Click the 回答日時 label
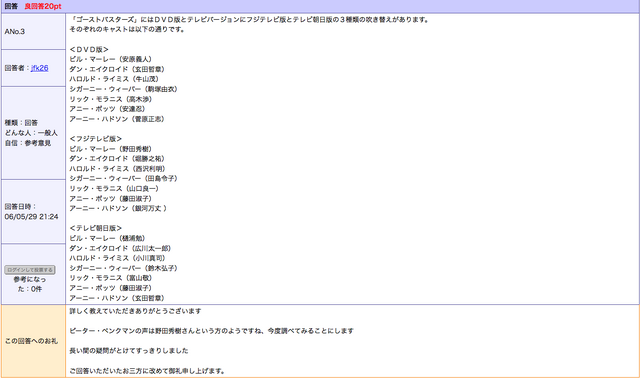The image size is (640, 379). point(20,206)
